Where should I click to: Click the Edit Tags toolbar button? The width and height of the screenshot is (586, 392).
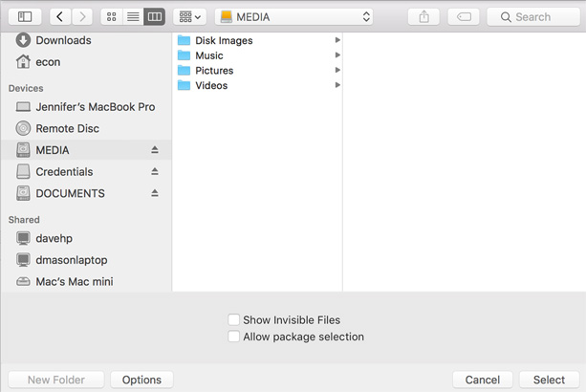pos(464,17)
